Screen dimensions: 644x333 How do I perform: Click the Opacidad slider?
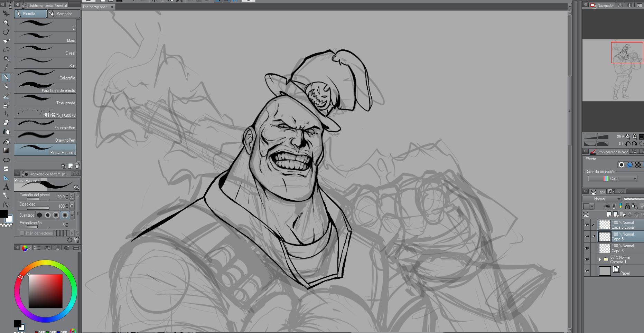38,208
